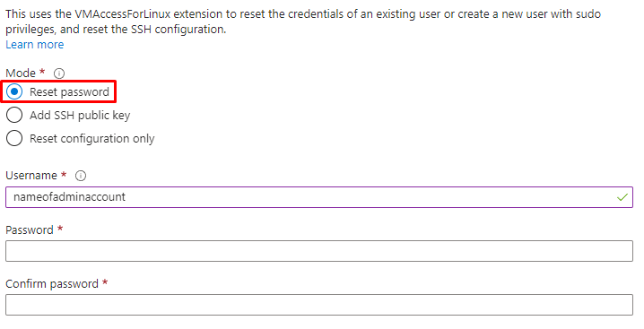Screen dimensions: 644x329
Task: Click the Username field label
Action: pos(31,176)
